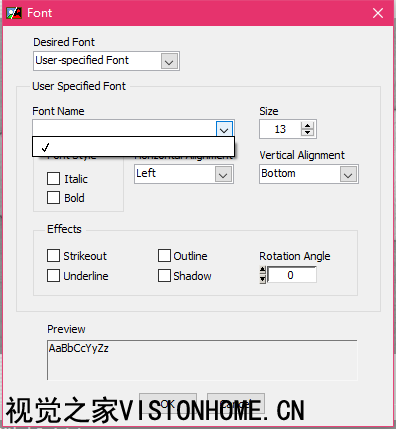Enable the Shadow effect checkbox
The height and width of the screenshot is (429, 396).
[164, 276]
